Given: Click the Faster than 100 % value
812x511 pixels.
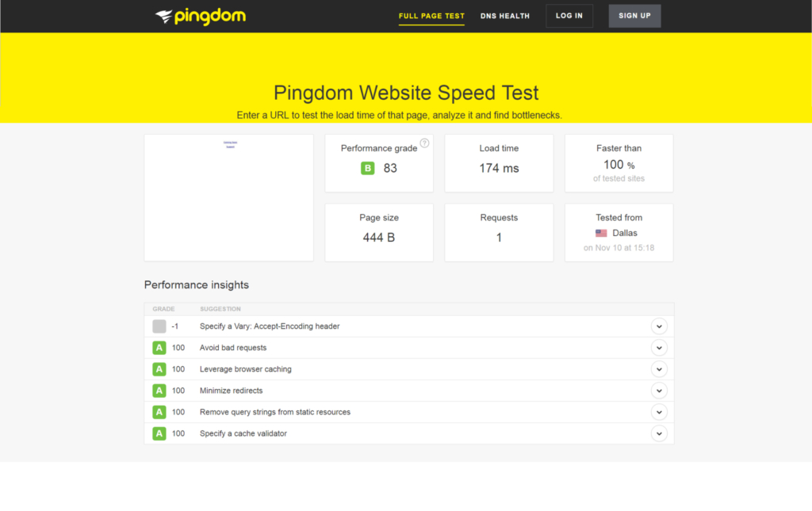Looking at the screenshot, I should (619, 165).
